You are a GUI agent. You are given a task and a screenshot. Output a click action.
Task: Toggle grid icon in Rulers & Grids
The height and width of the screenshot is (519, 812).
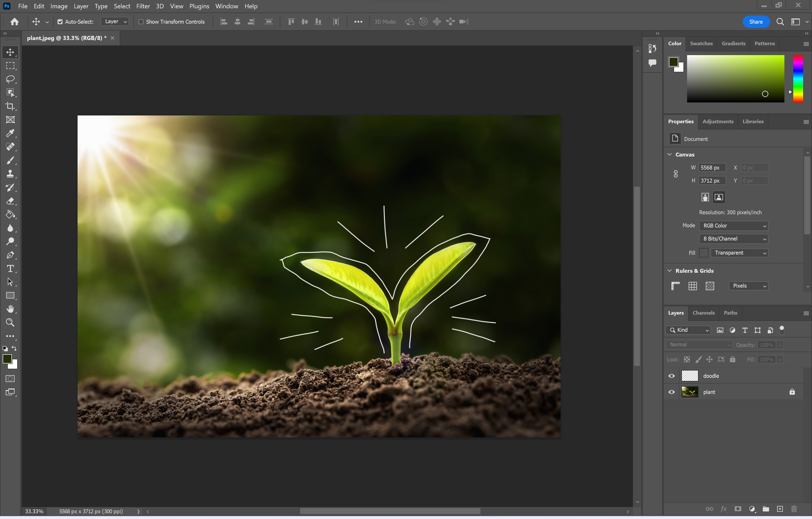(693, 286)
